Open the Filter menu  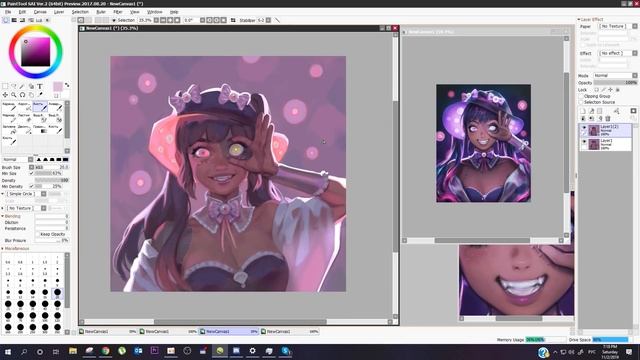click(x=118, y=12)
